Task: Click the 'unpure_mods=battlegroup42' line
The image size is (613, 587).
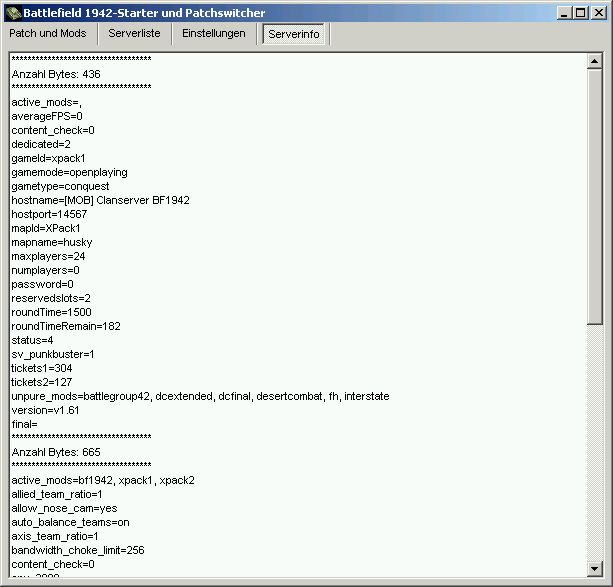Action: [201, 397]
